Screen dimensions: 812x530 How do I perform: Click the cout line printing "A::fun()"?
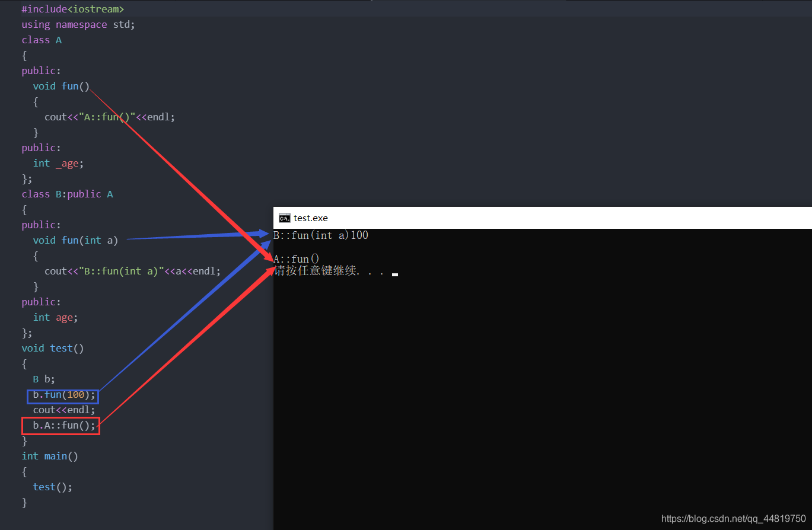(110, 117)
